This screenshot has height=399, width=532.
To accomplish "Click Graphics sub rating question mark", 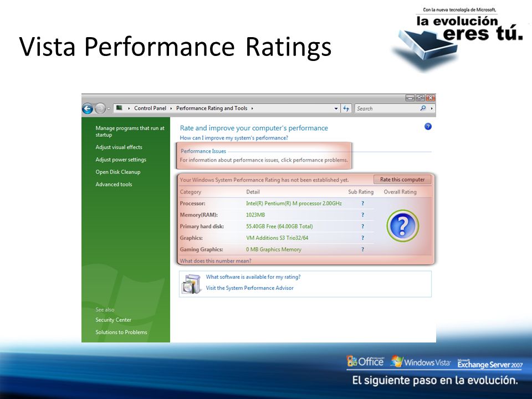I will pyautogui.click(x=362, y=238).
